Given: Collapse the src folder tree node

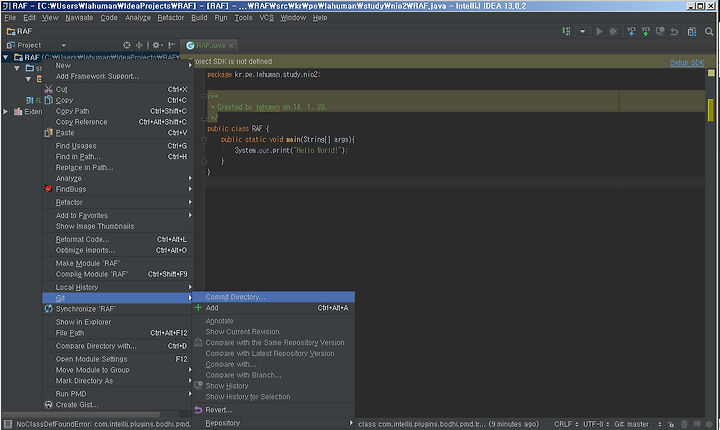Looking at the screenshot, I should [17, 68].
